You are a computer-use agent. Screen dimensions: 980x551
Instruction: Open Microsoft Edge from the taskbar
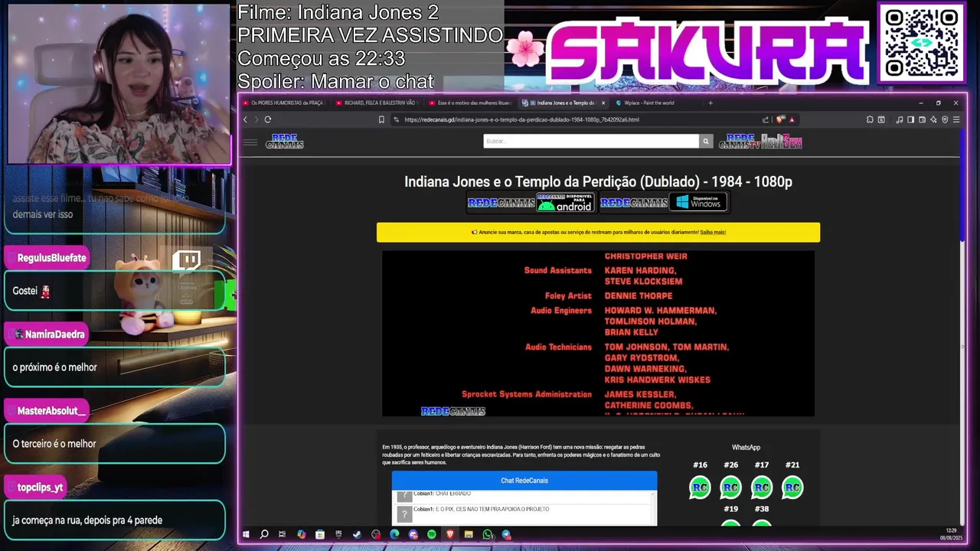pyautogui.click(x=394, y=534)
